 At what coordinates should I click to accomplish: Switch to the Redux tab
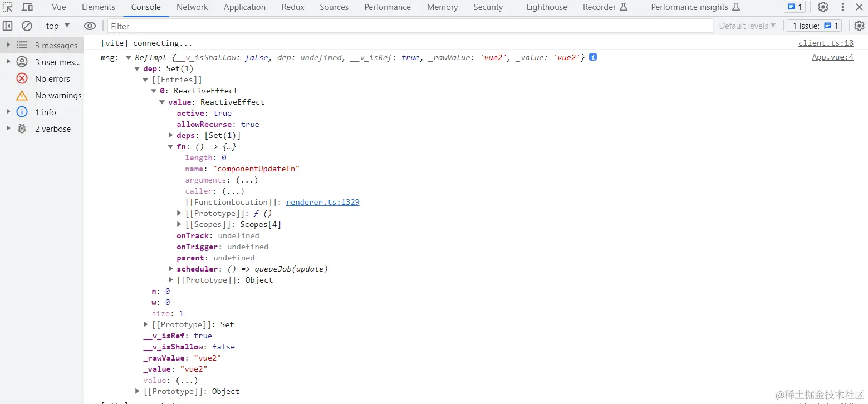click(x=293, y=7)
